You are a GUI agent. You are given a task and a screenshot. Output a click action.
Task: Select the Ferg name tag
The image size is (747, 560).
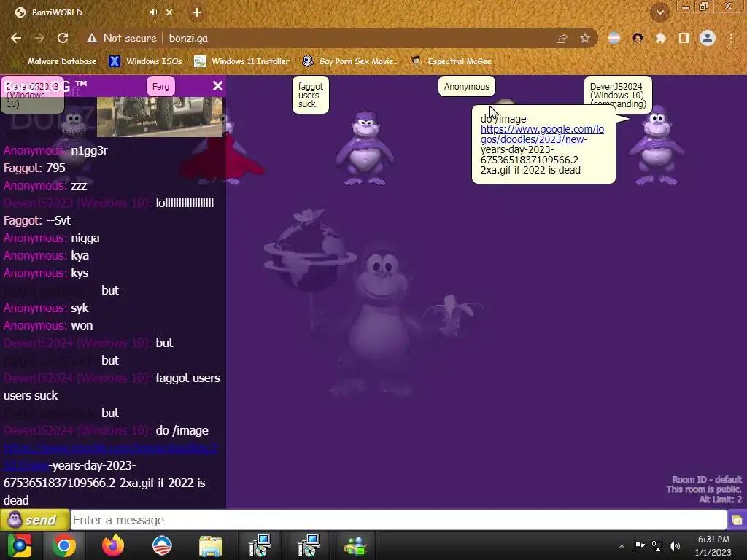coord(160,86)
